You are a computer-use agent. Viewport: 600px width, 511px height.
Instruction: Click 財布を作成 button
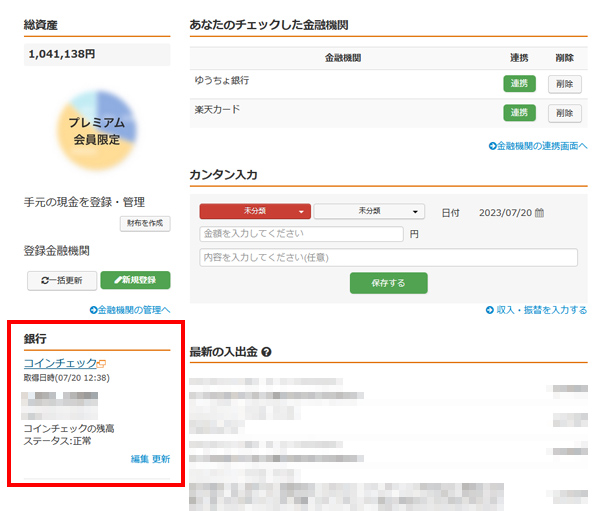pyautogui.click(x=145, y=224)
